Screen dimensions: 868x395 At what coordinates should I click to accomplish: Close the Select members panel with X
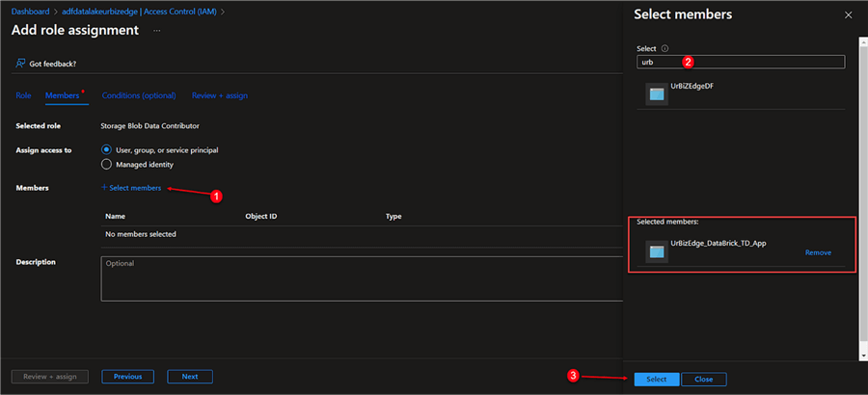tap(848, 15)
